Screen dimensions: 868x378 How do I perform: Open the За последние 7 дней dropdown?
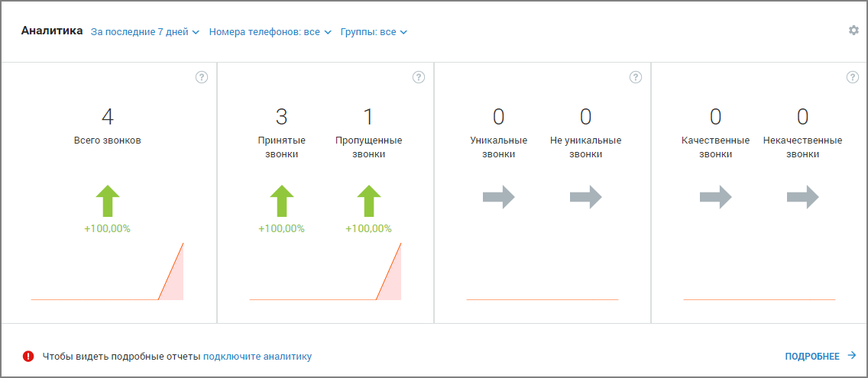point(144,32)
